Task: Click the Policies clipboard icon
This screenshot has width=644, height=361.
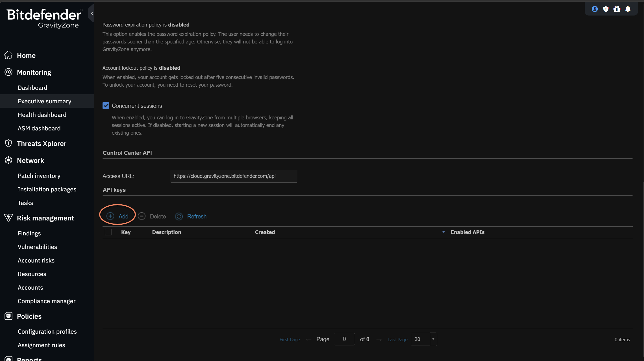Action: click(x=8, y=316)
